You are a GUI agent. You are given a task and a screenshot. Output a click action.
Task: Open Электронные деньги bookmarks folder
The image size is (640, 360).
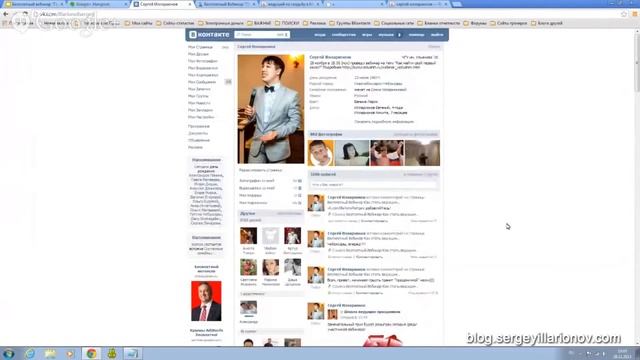pyautogui.click(x=221, y=23)
